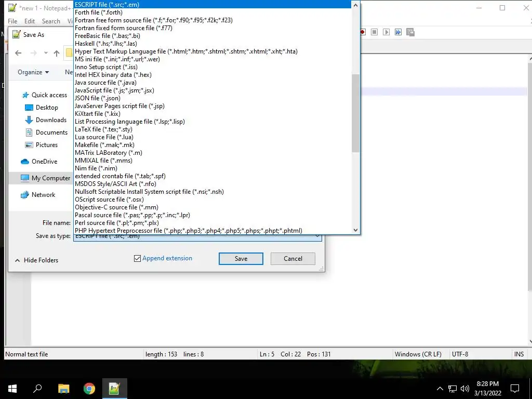The image size is (532, 399).
Task: Toggle the Append extension checkbox
Action: pyautogui.click(x=137, y=259)
